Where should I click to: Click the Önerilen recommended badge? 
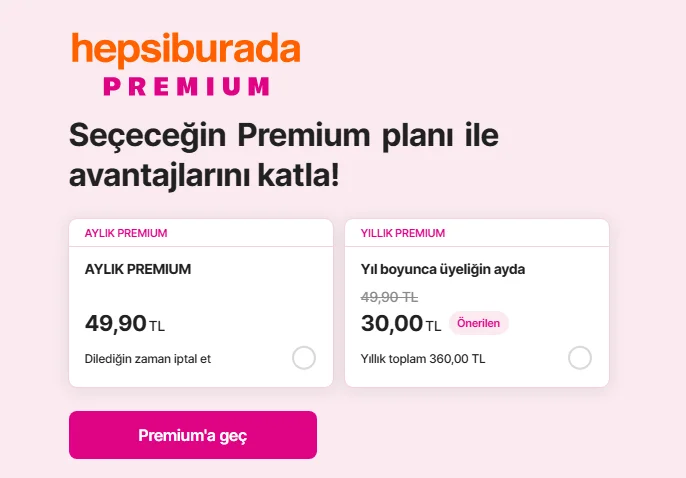point(479,323)
